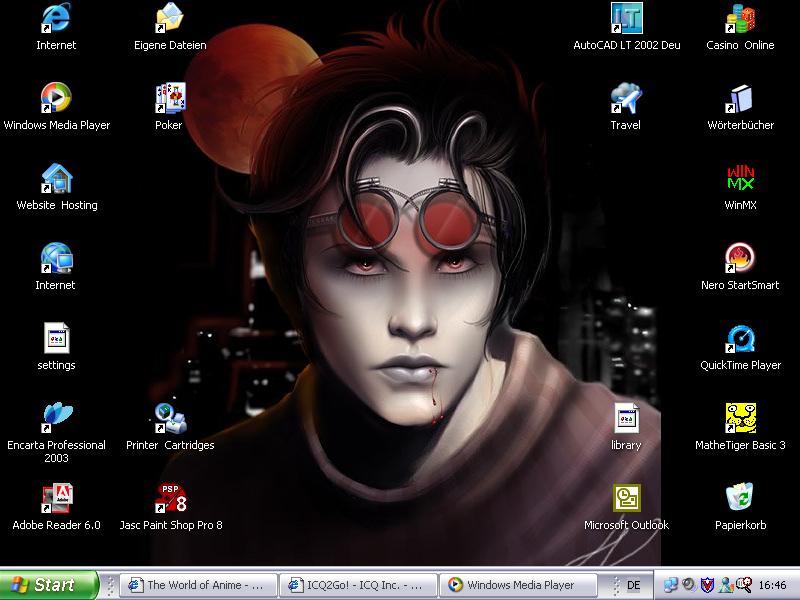Screen dimensions: 800x600
Task: Click the 16:46 taskbar clock
Action: point(772,585)
